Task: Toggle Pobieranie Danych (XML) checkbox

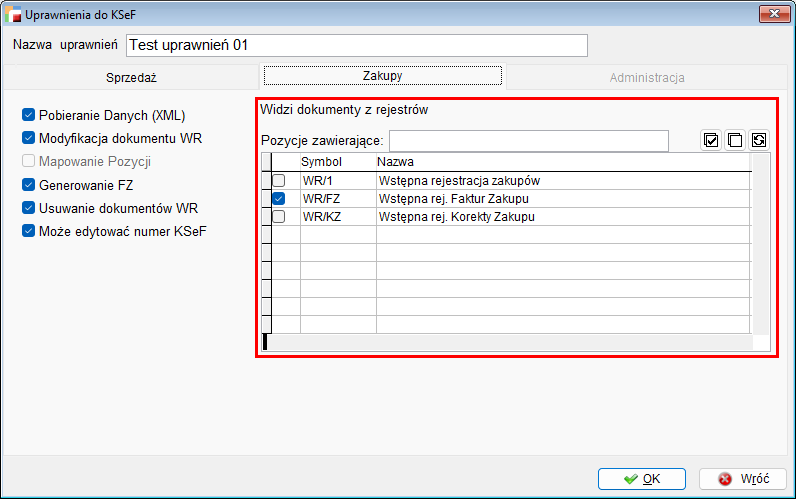Action: point(28,115)
